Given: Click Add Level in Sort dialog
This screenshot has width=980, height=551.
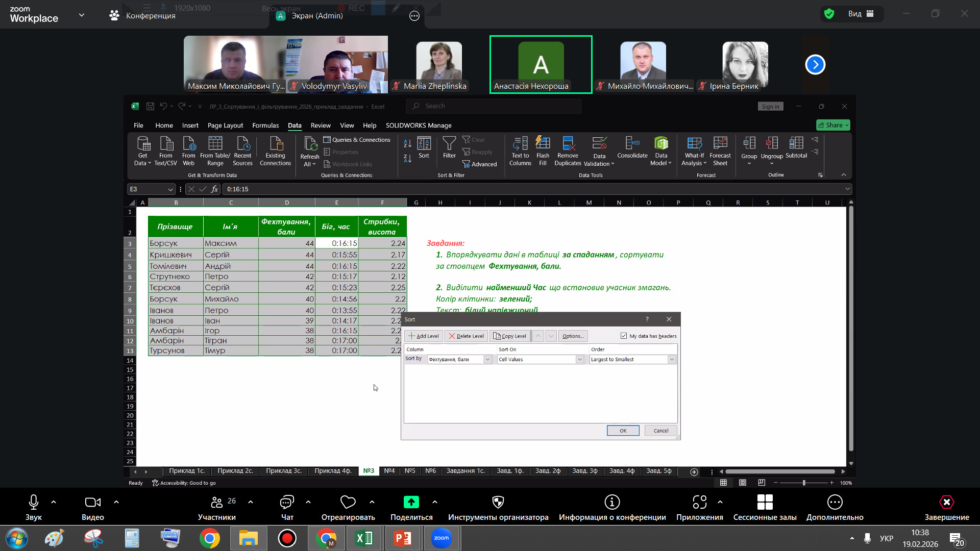Looking at the screenshot, I should tap(424, 336).
